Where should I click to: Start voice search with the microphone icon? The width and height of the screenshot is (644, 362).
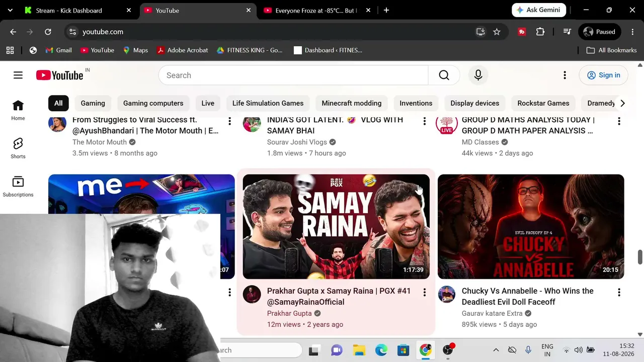(478, 75)
